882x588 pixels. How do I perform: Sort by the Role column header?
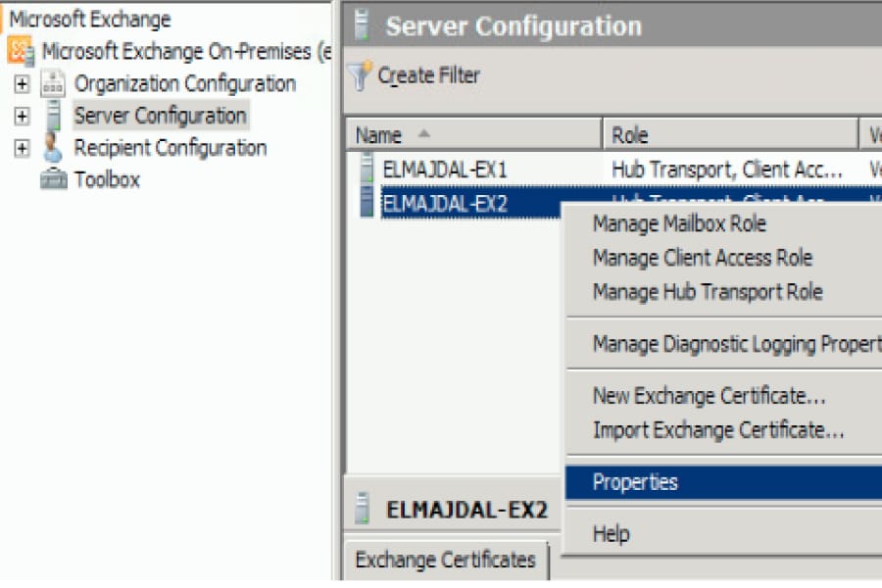[730, 135]
